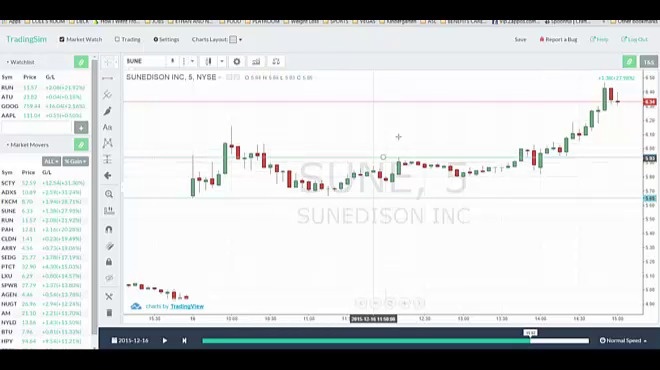Screen dimensions: 660x370
Task: Collapse the SUNEDISON INC legend arrow
Action: click(x=220, y=77)
